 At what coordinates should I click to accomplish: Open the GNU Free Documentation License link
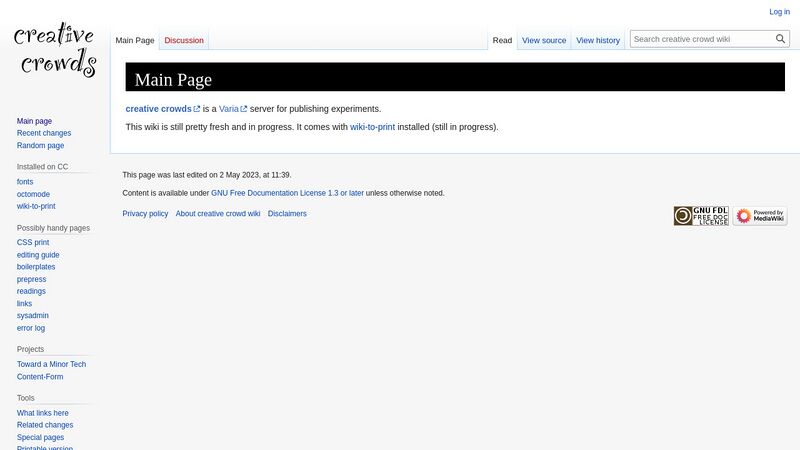pyautogui.click(x=287, y=193)
